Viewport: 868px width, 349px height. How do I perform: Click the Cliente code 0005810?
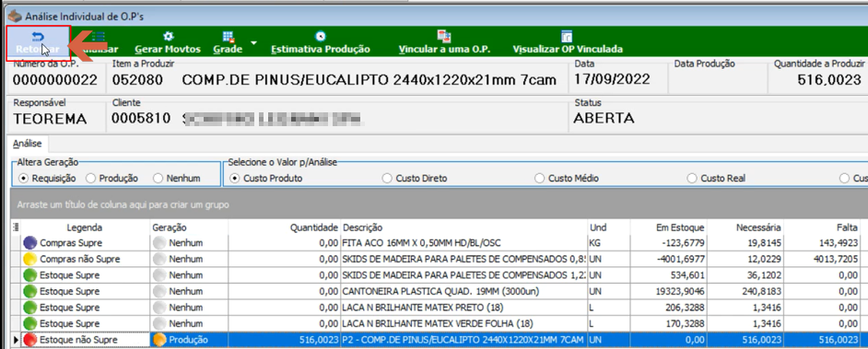tap(141, 119)
